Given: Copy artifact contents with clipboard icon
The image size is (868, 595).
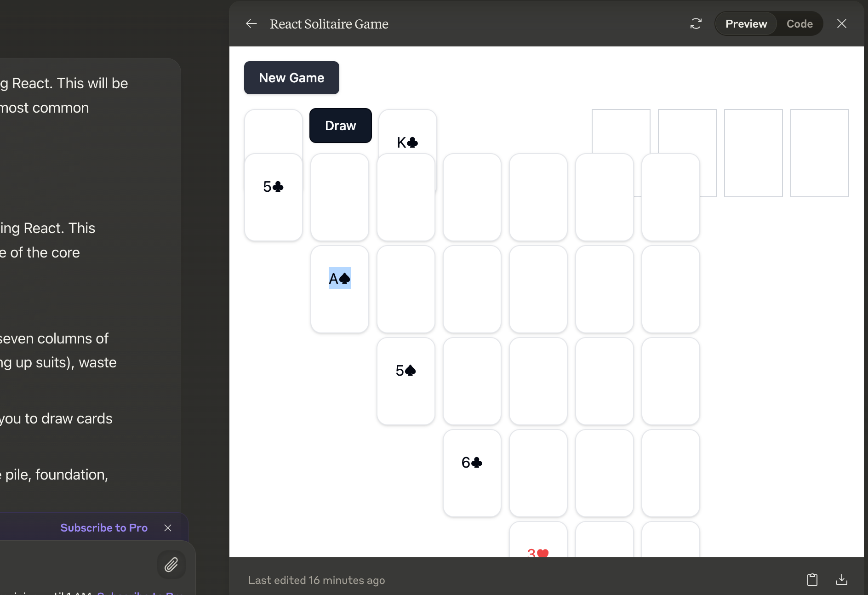Looking at the screenshot, I should pos(812,579).
